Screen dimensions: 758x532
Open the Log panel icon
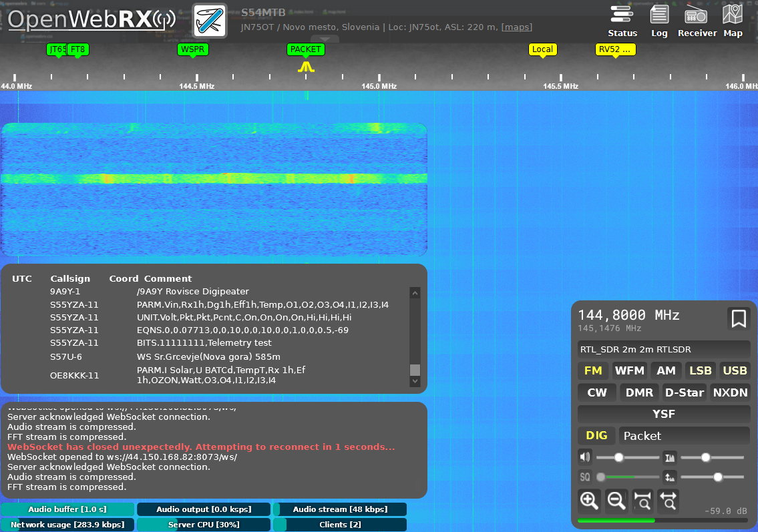(x=659, y=20)
